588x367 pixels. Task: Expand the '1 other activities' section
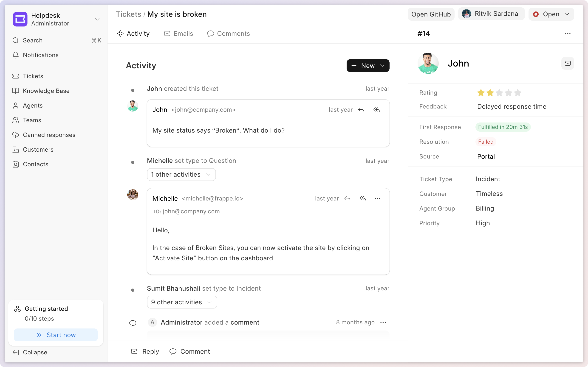[x=181, y=174]
